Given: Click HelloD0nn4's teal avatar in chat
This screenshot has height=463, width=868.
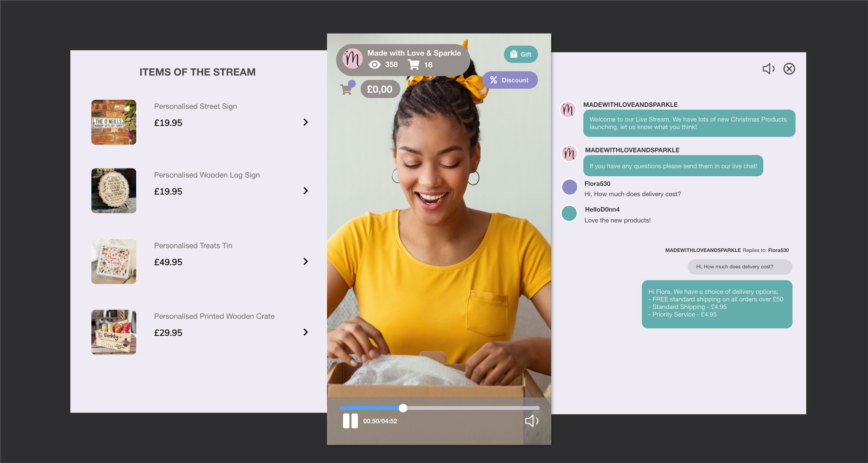Looking at the screenshot, I should tap(569, 213).
